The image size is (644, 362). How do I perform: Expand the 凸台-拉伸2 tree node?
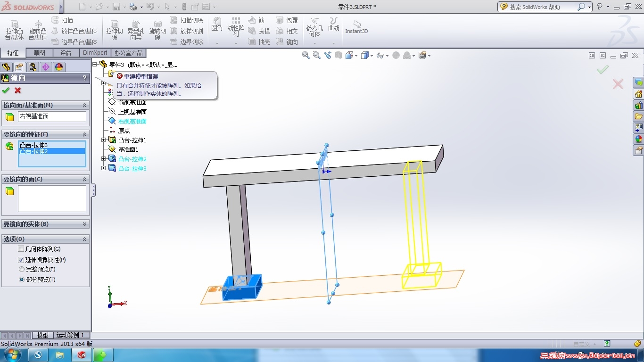pos(104,159)
